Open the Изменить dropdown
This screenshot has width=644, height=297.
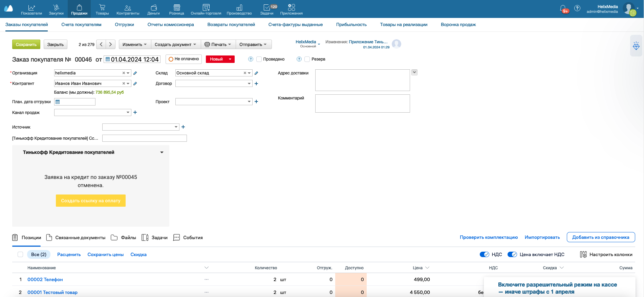[135, 44]
